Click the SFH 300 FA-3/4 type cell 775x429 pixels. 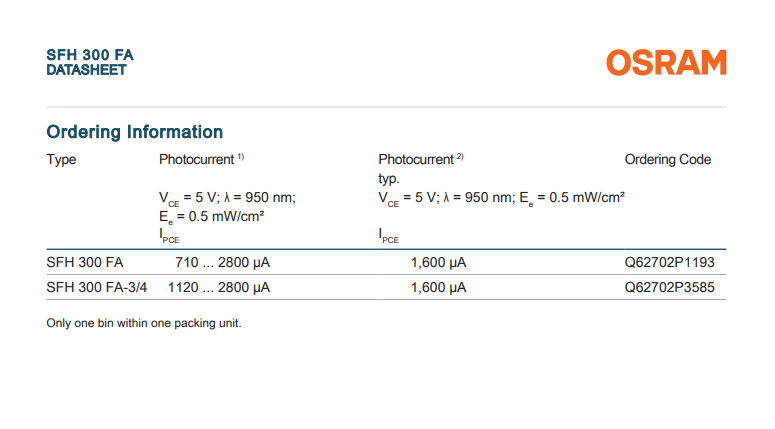pyautogui.click(x=96, y=288)
